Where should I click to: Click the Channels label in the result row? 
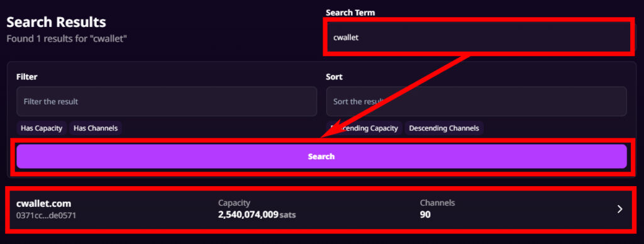tap(438, 202)
